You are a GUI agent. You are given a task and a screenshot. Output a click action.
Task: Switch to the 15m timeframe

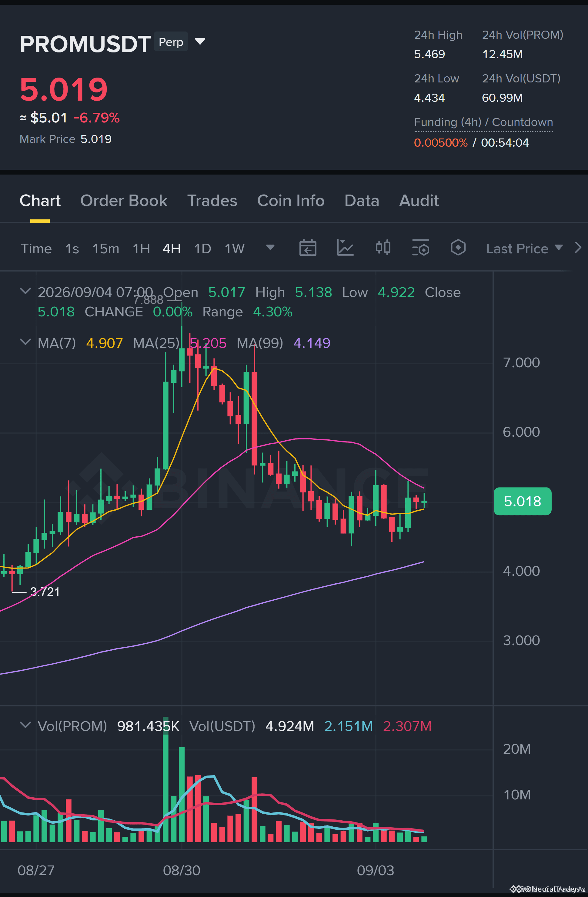(105, 249)
